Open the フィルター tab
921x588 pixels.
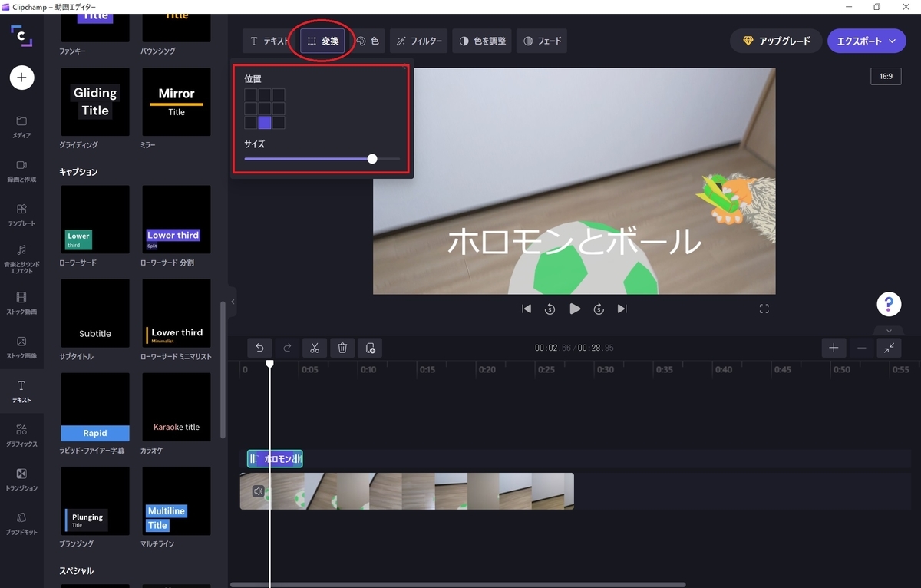419,41
